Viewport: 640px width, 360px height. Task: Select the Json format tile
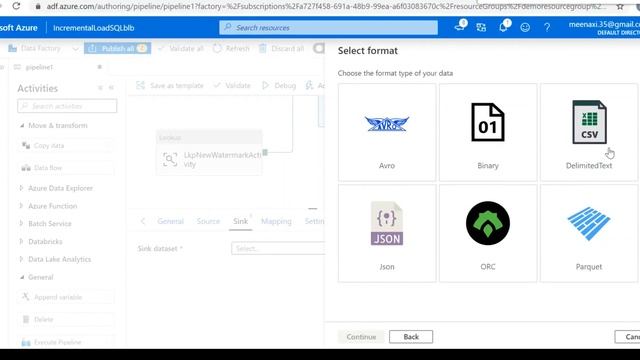[387, 233]
